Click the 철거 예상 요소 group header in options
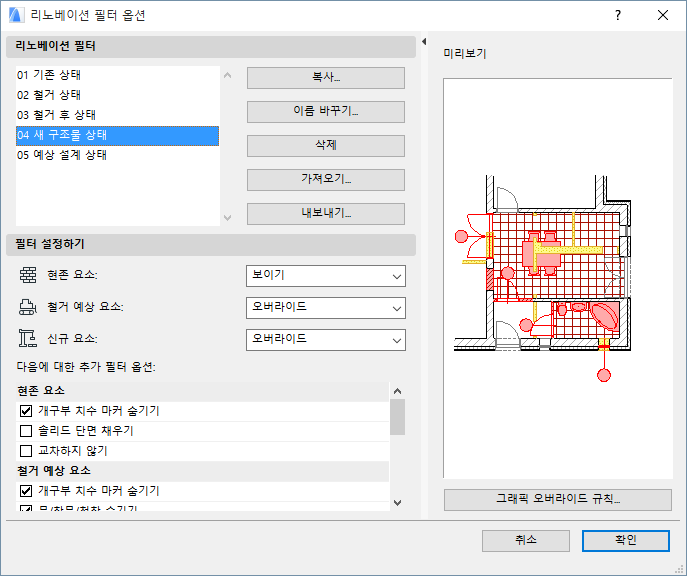The image size is (687, 576). 202,471
